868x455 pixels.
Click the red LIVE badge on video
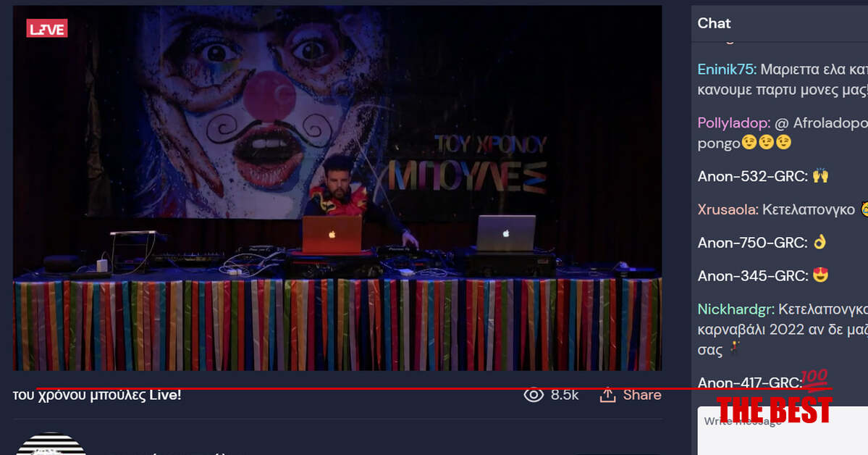pos(47,28)
